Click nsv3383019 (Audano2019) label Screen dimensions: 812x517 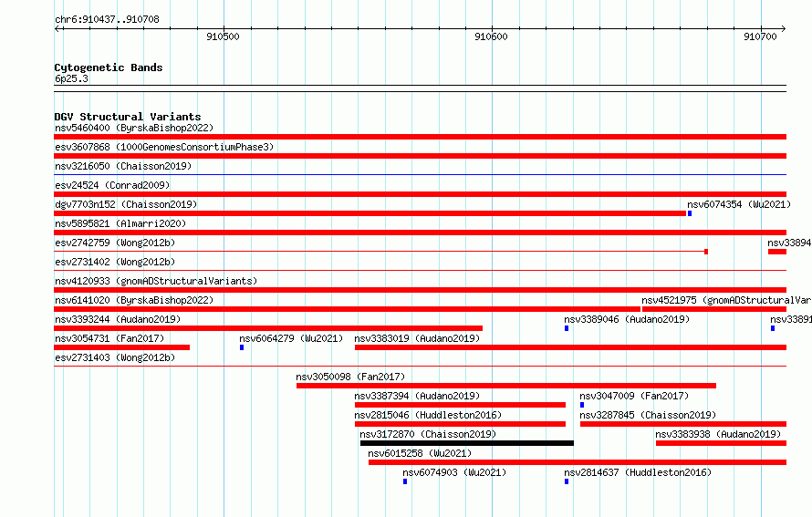pyautogui.click(x=417, y=338)
